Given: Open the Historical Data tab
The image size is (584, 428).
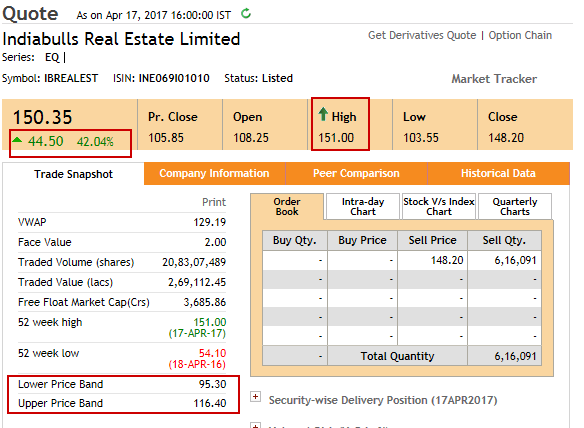Looking at the screenshot, I should coord(498,173).
